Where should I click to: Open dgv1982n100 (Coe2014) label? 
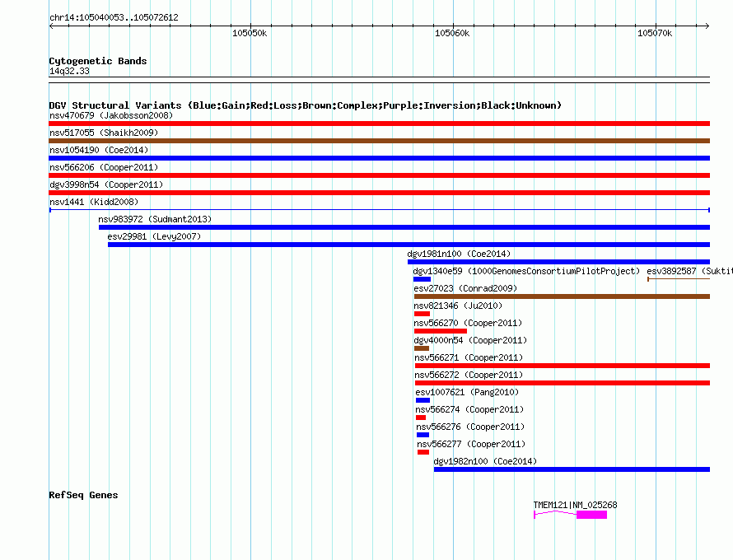tap(485, 461)
